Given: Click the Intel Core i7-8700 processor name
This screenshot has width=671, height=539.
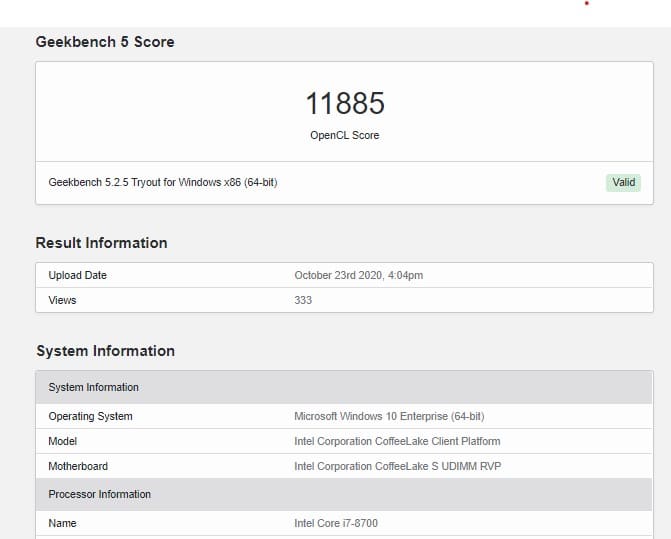Looking at the screenshot, I should point(336,524).
